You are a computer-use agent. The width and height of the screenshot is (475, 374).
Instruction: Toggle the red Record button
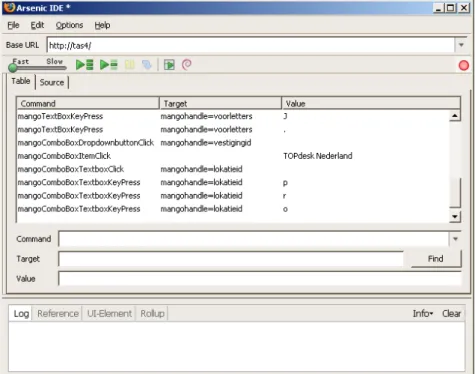(464, 65)
